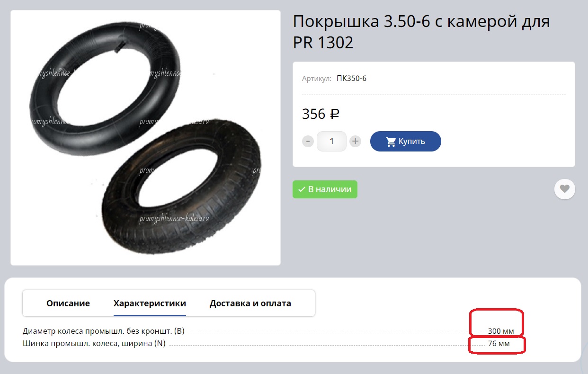Click the Диаметр колеса промышл. spec label
This screenshot has height=374, width=588.
pos(104,331)
